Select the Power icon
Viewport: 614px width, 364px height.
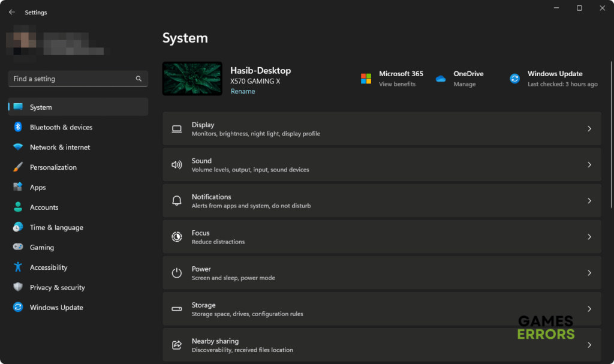click(x=177, y=273)
